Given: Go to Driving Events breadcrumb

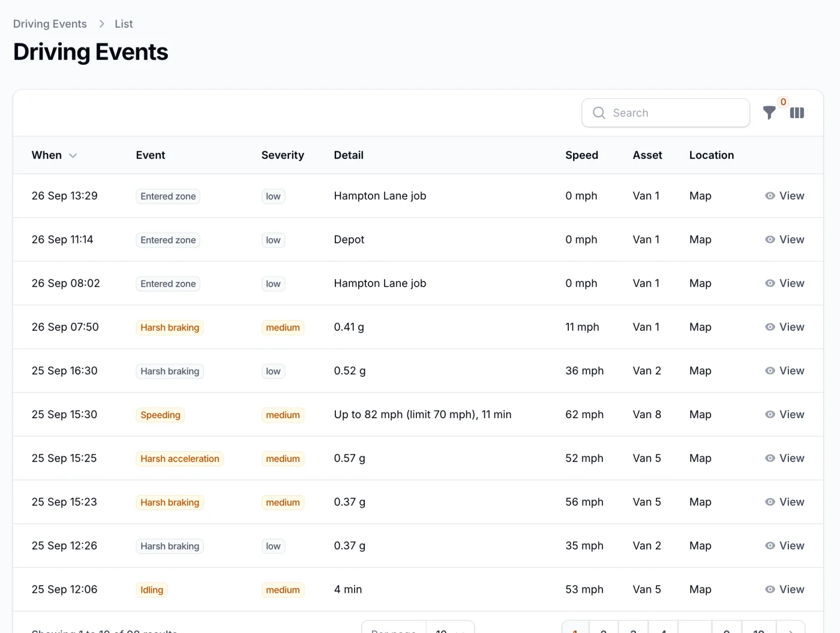Looking at the screenshot, I should tap(50, 24).
